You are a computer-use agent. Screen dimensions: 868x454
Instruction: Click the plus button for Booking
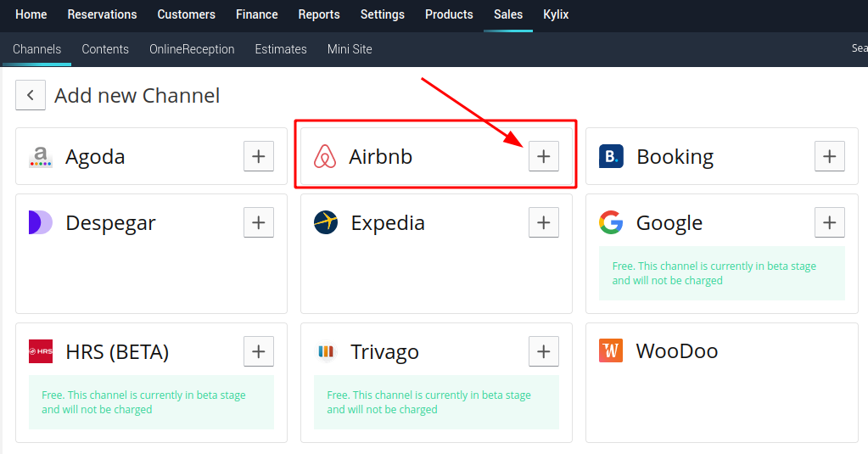829,156
